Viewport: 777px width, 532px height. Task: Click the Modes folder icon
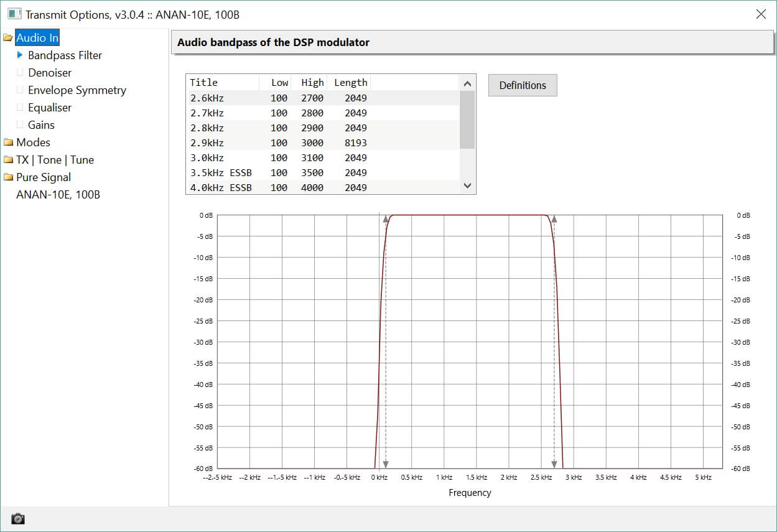coord(8,142)
